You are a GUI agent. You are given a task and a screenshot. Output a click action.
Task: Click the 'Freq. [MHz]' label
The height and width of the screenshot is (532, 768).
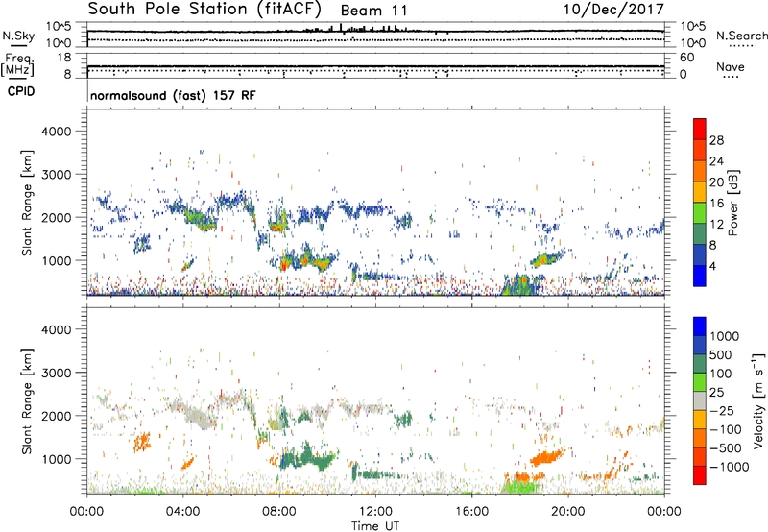coord(17,64)
